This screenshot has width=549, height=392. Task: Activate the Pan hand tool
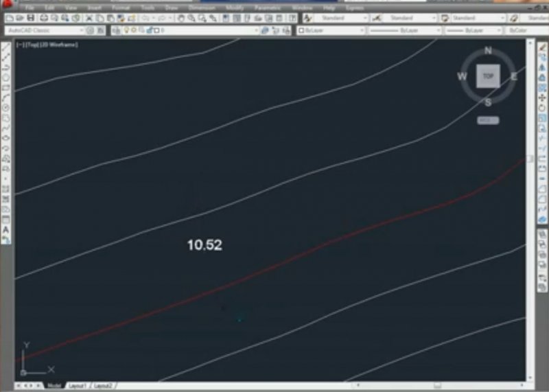(181, 18)
